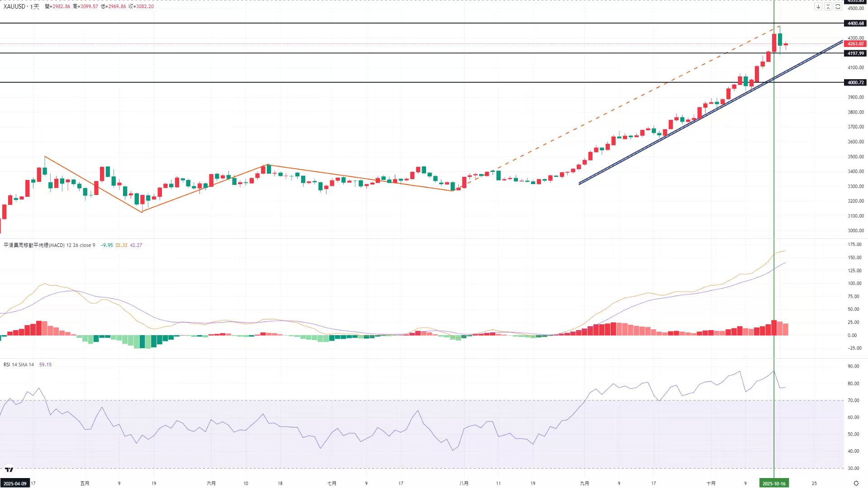Maximize the main chart pane

click(838, 7)
